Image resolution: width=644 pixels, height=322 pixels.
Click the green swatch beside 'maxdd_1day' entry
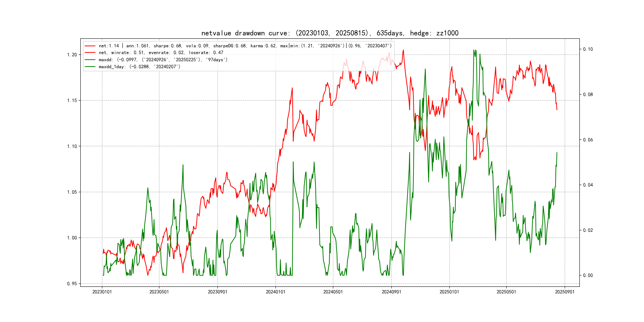(90, 67)
